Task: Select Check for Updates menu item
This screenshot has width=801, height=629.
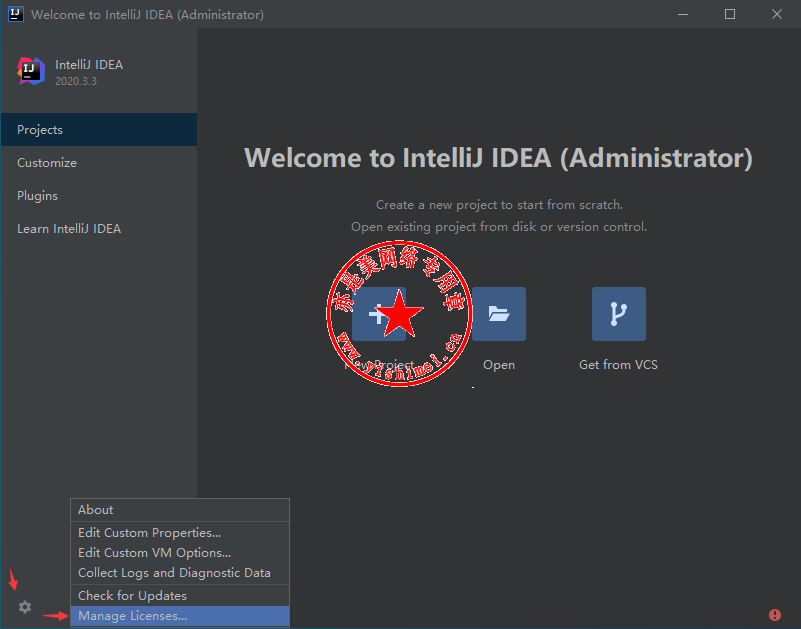Action: [x=180, y=596]
